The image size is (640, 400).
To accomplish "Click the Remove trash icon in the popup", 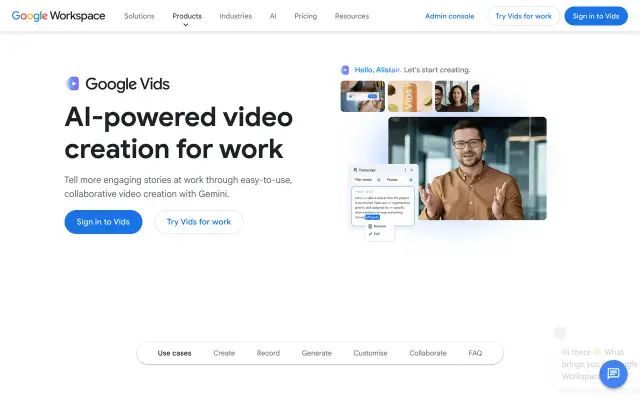I will (x=370, y=226).
